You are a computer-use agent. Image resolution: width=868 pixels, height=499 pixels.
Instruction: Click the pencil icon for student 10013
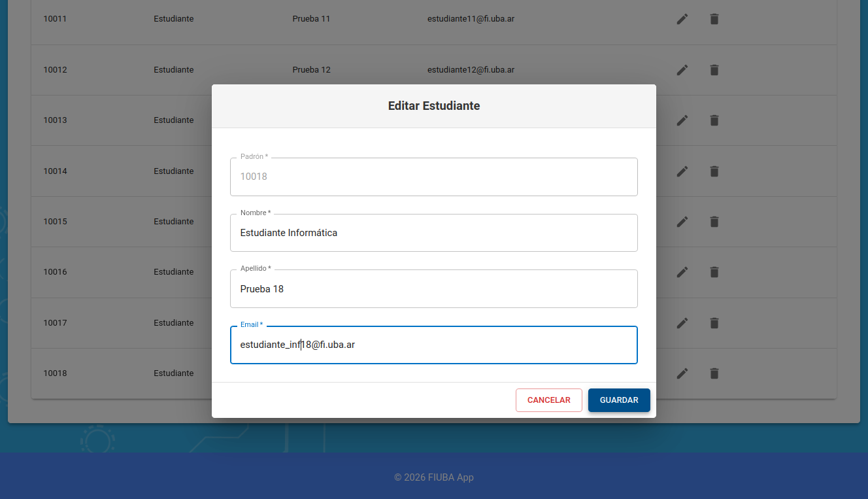tap(682, 120)
